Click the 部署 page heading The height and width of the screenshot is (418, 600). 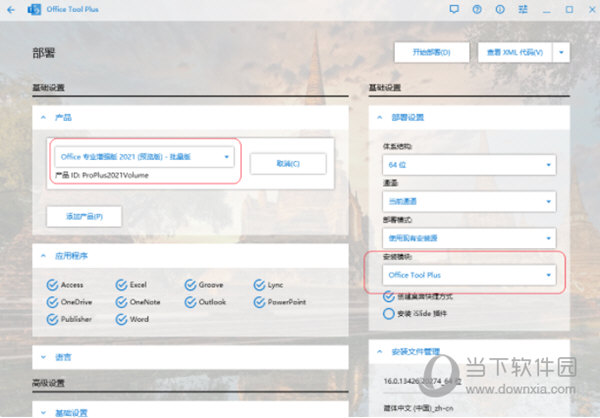pos(44,52)
